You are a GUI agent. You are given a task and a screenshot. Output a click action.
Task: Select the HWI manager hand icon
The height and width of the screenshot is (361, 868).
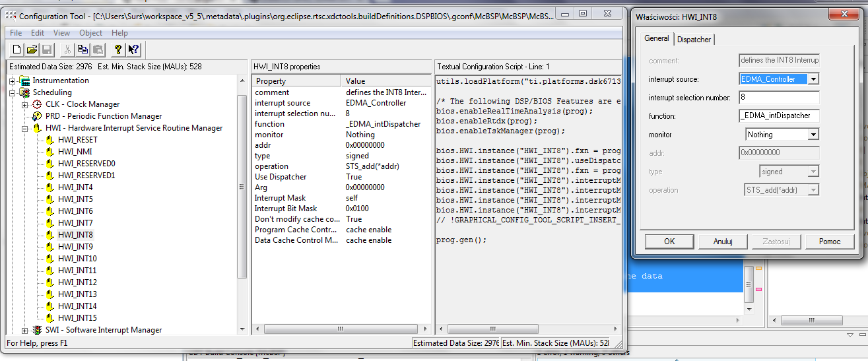38,128
